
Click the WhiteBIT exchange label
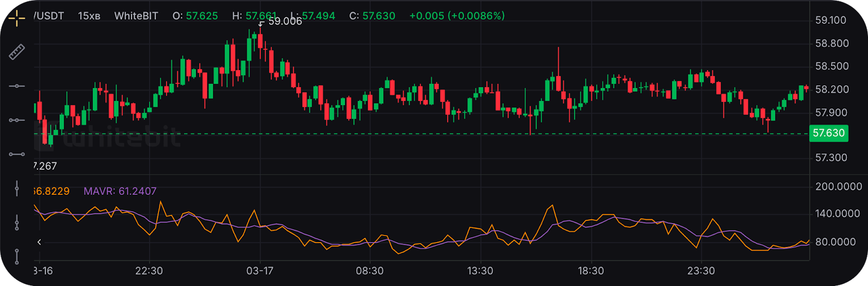(136, 16)
